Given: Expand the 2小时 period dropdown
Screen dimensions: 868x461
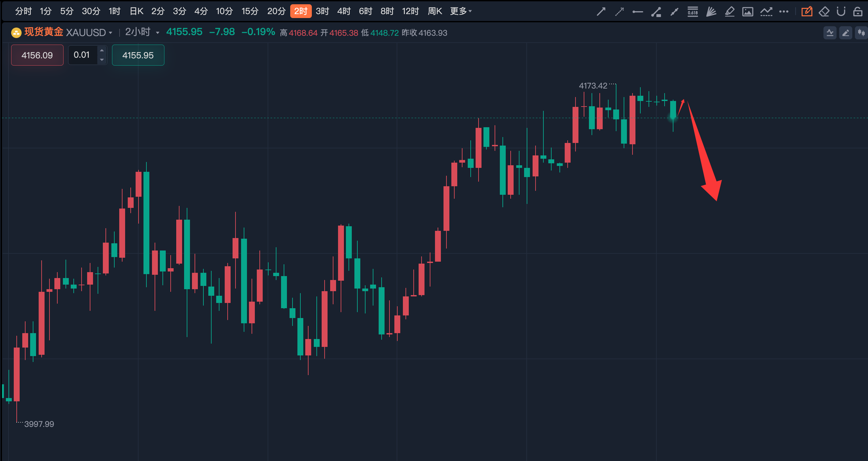Looking at the screenshot, I should pos(157,33).
